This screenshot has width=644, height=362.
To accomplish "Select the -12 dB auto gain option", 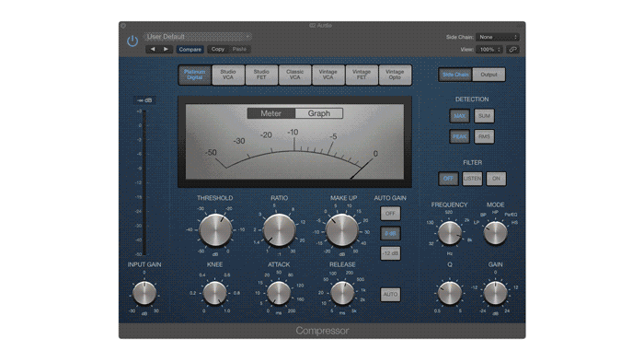I will click(390, 253).
